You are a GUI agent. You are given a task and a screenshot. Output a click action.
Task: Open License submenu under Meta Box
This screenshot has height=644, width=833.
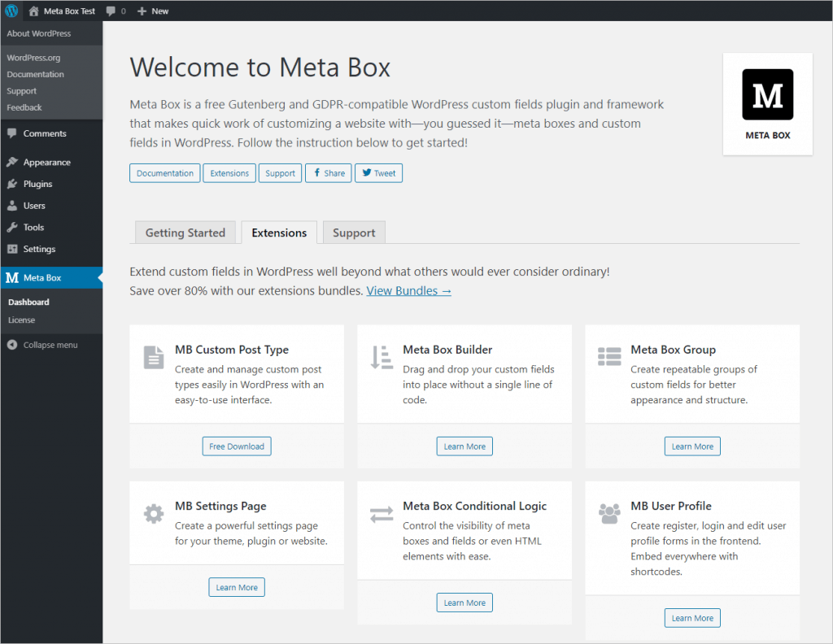[22, 320]
